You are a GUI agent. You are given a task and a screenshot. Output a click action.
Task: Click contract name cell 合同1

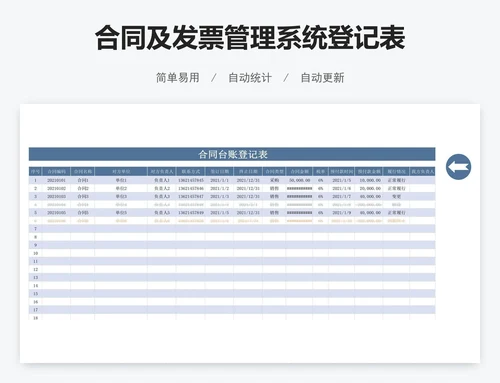[x=83, y=180]
